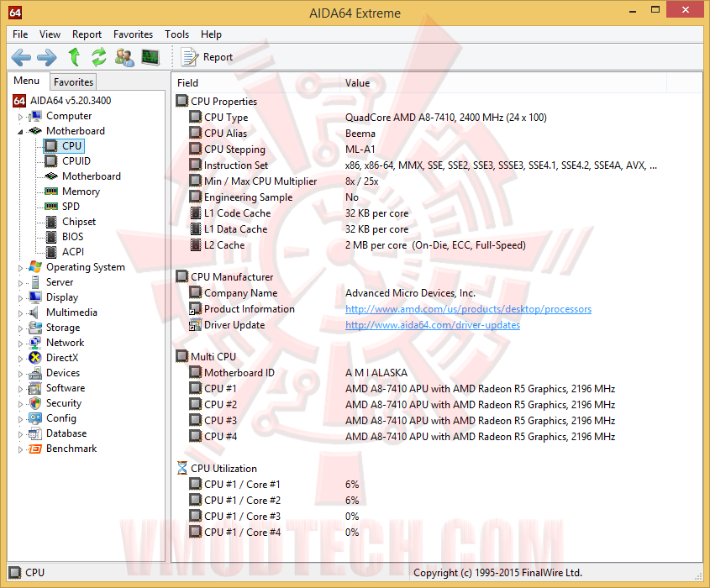Expand the Storage node
710x588 pixels.
tap(20, 328)
